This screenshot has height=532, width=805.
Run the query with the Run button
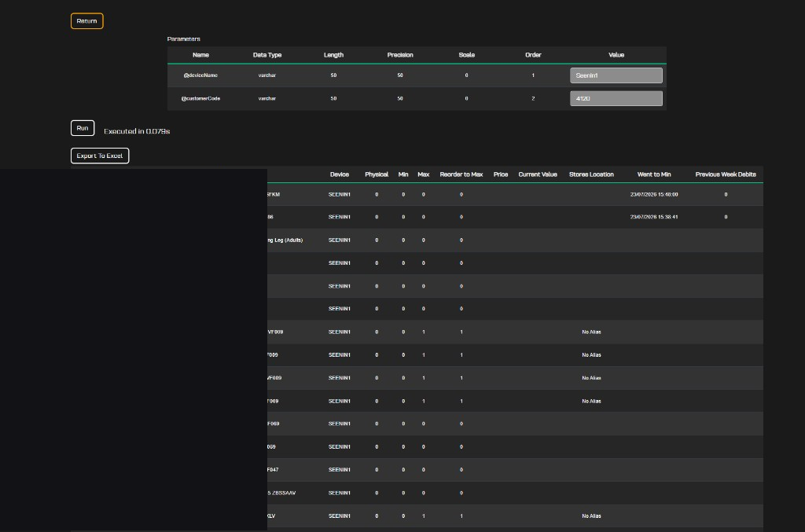pyautogui.click(x=83, y=128)
